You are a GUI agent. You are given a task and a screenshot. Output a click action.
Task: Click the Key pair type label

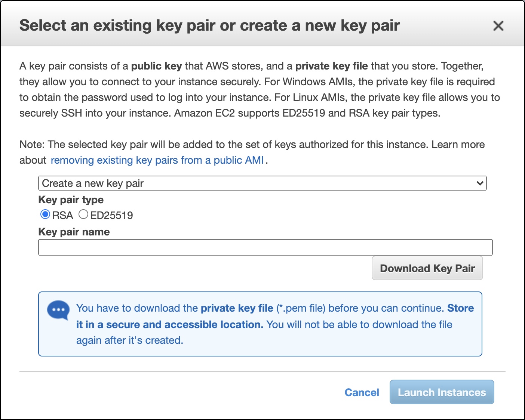[71, 200]
